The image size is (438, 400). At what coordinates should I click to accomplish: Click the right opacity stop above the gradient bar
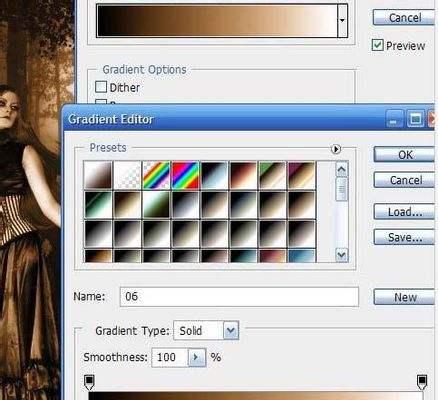point(422,382)
